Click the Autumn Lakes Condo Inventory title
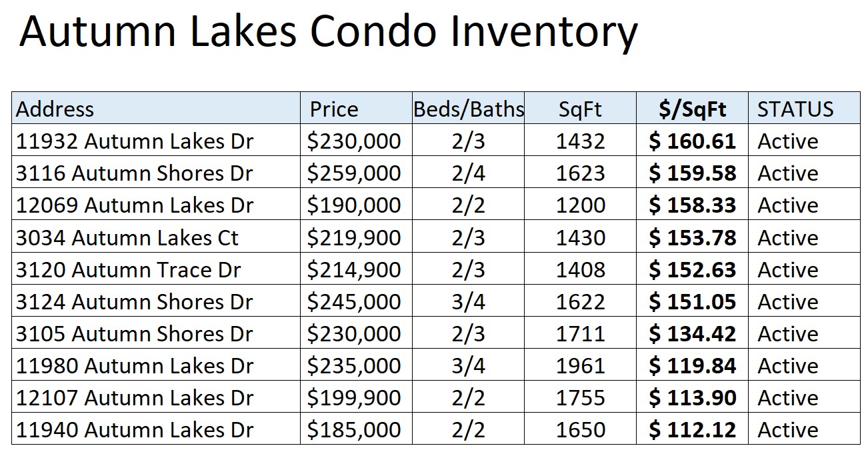 (328, 31)
